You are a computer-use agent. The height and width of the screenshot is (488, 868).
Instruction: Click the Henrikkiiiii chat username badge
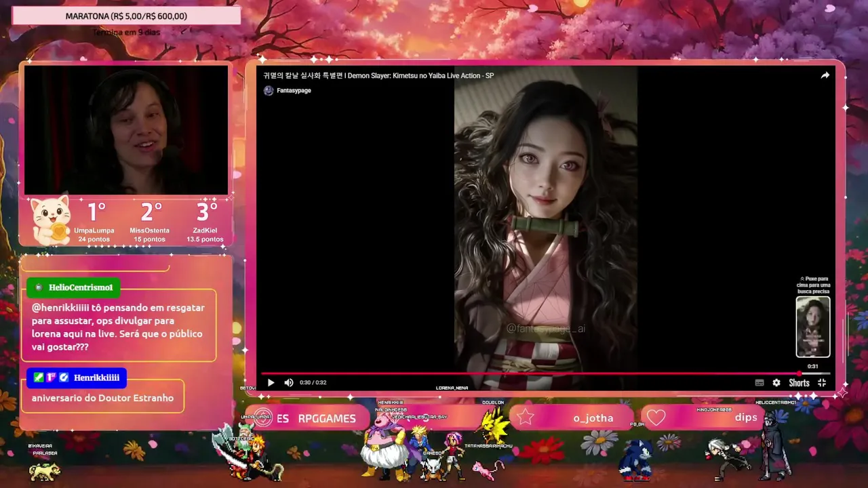(x=77, y=378)
